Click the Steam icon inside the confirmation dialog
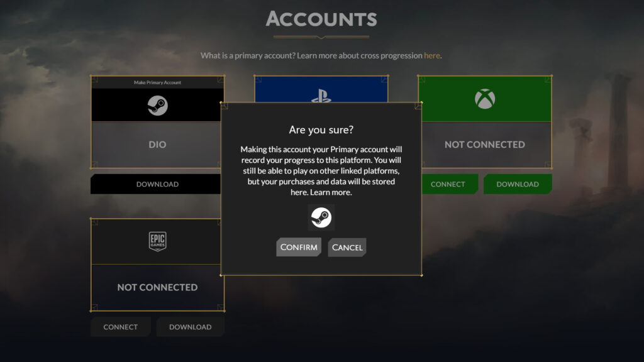The width and height of the screenshot is (644, 362). coord(321,218)
